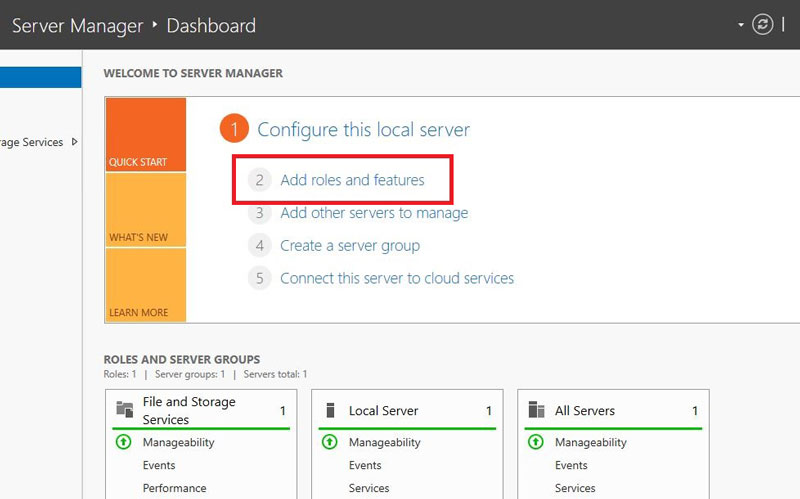Image resolution: width=800 pixels, height=499 pixels.
Task: Click Add other servers to manage
Action: pos(374,213)
